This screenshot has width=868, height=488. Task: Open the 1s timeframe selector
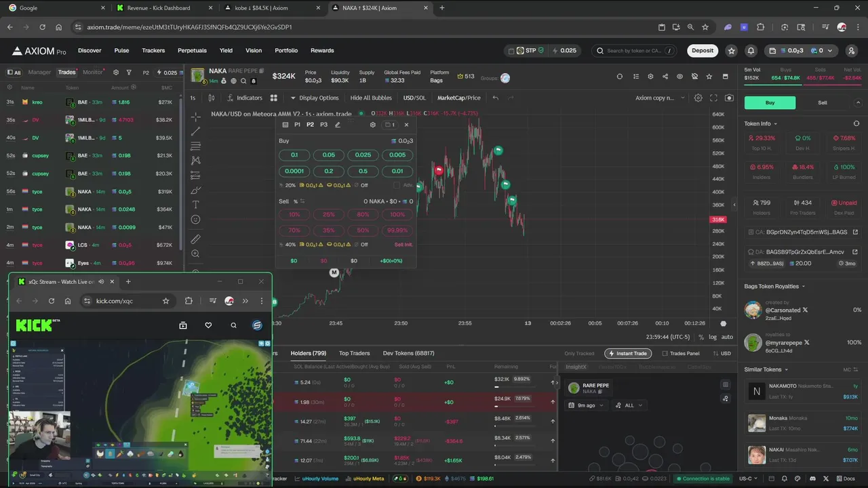click(x=193, y=98)
